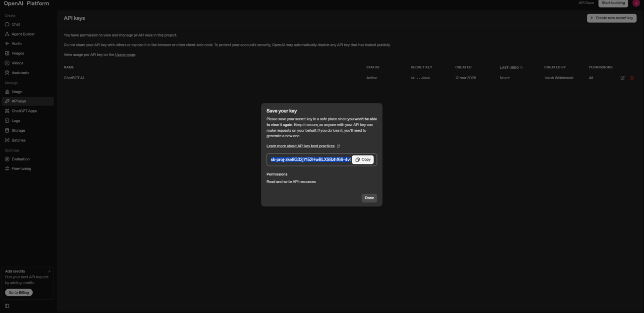Open the API Docs link
The height and width of the screenshot is (313, 644).
586,3
